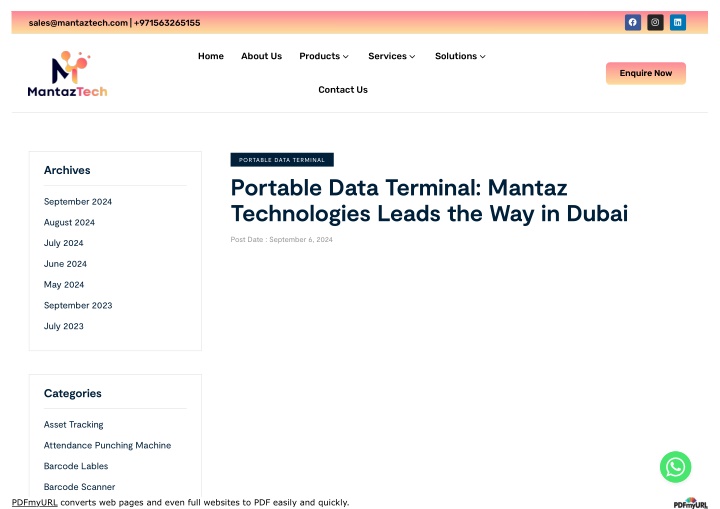The image size is (720, 509).
Task: Open the Instagram social icon
Action: point(655,22)
